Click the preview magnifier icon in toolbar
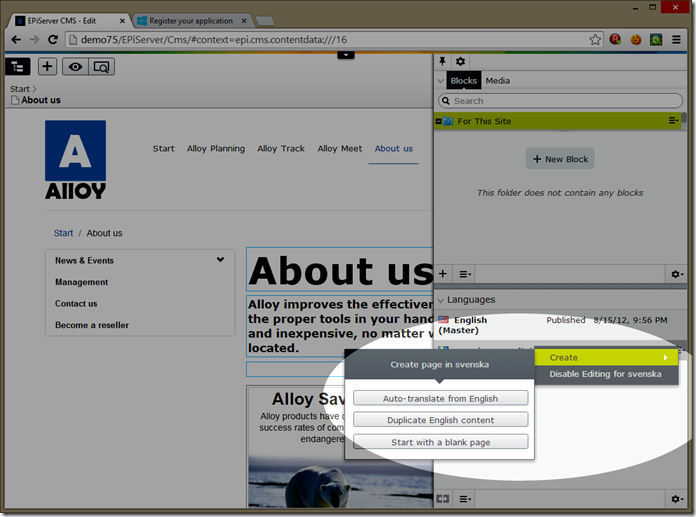Screen dimensions: 696x517 101,66
